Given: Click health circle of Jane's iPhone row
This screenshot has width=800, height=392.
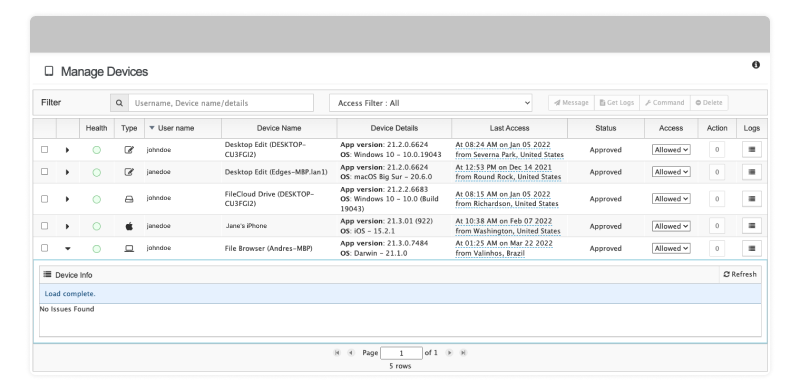Looking at the screenshot, I should 96,226.
